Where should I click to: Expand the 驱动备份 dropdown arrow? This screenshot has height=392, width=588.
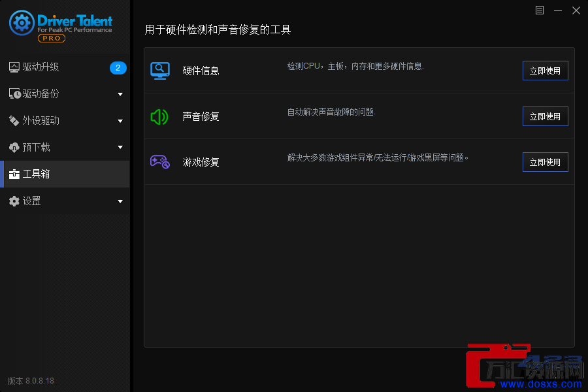click(120, 94)
